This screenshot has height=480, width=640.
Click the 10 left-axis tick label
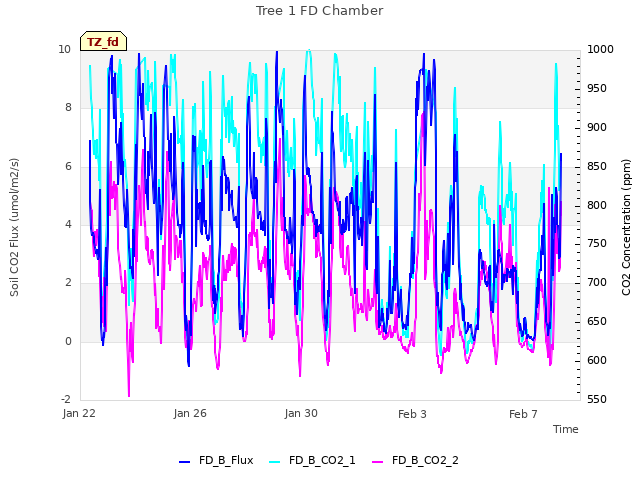(x=64, y=49)
